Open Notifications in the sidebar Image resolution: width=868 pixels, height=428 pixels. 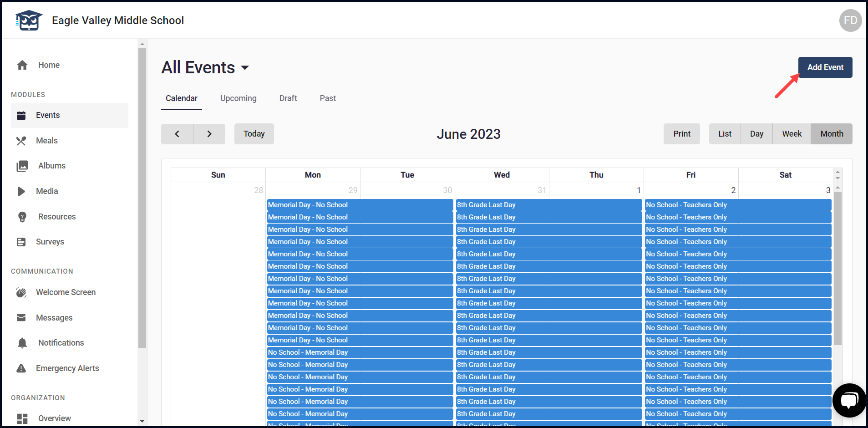(x=70, y=343)
